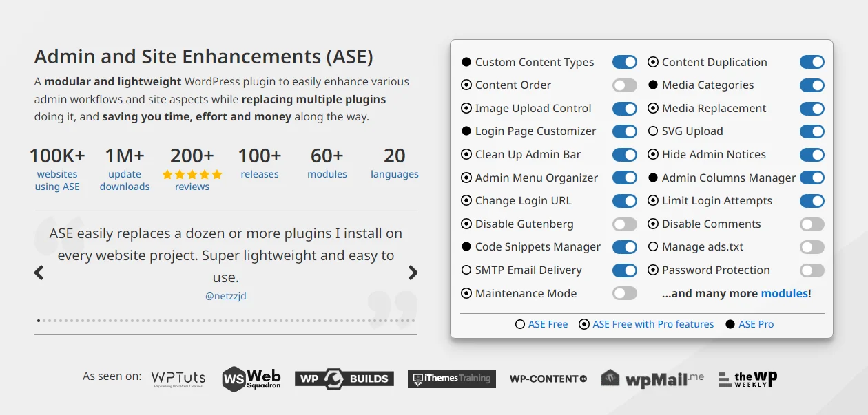Click the dotted circle icon beside Content Duplication
The height and width of the screenshot is (415, 868).
pos(653,62)
